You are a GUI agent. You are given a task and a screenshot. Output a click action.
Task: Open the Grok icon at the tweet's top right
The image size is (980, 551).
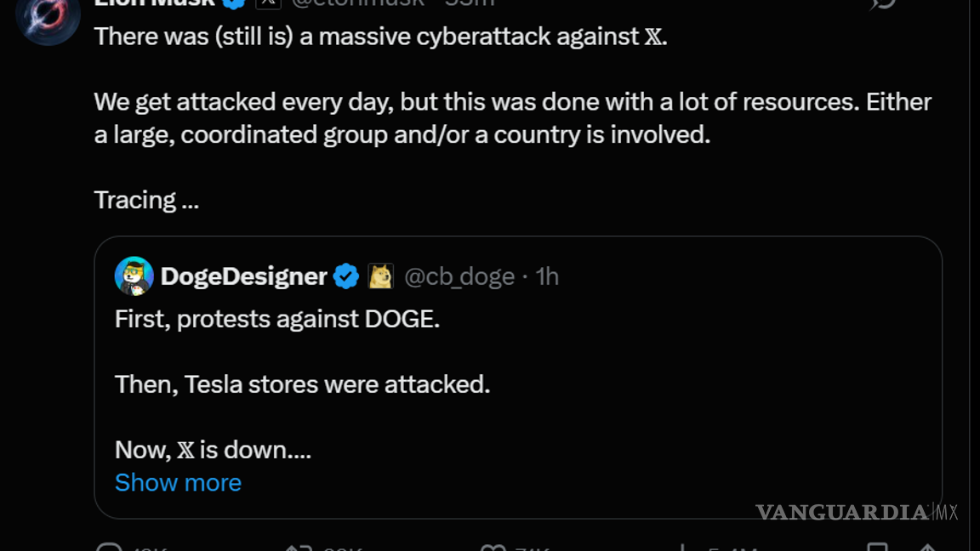pos(884,3)
